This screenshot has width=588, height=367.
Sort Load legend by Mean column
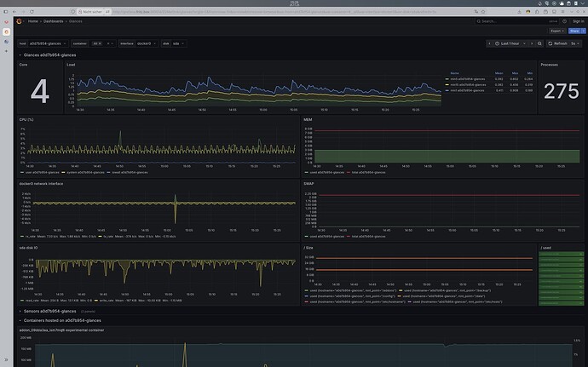pos(499,73)
